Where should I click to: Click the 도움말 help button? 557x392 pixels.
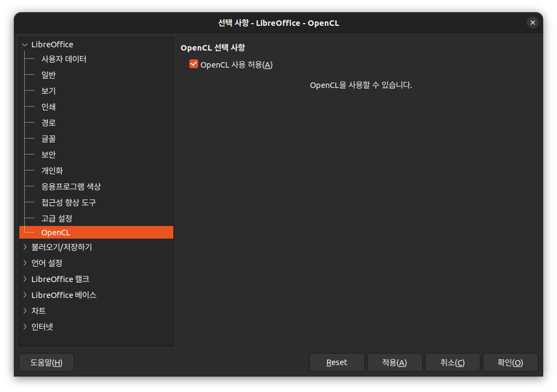click(x=47, y=362)
